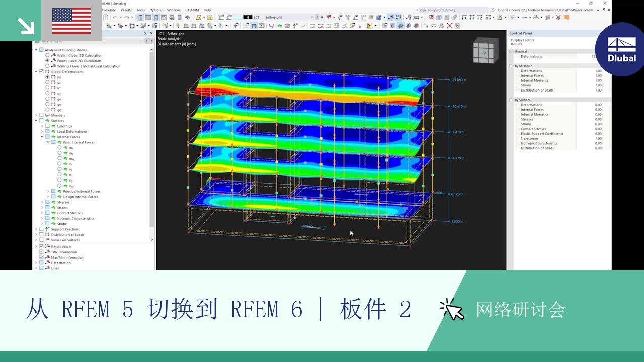Expand the Contact Stresses tree node
This screenshot has width=644, height=362.
[42, 213]
